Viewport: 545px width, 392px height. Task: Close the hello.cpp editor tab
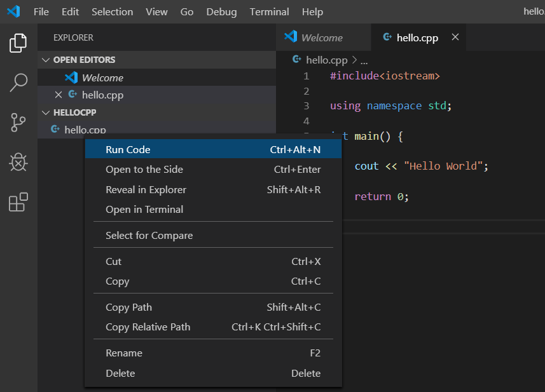point(455,37)
